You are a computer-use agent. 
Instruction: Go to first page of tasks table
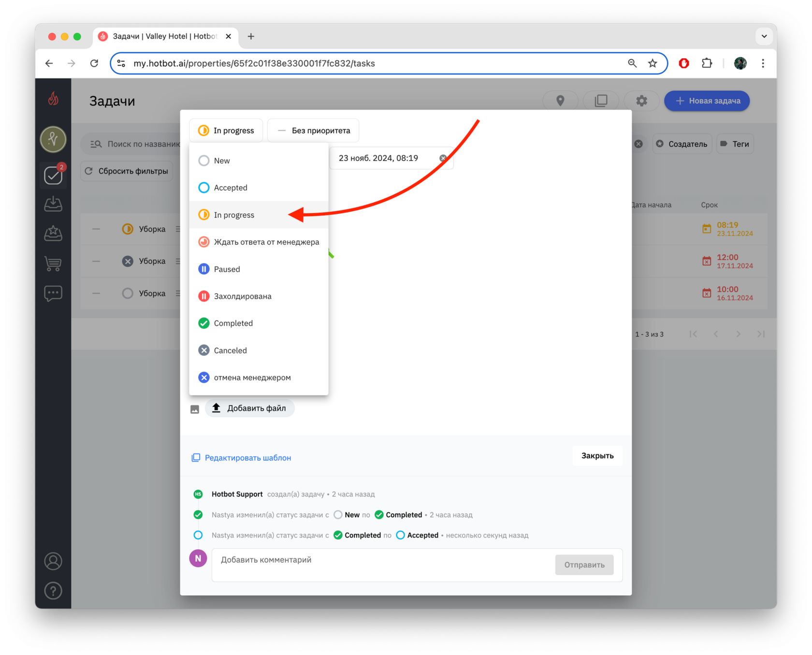click(x=693, y=334)
